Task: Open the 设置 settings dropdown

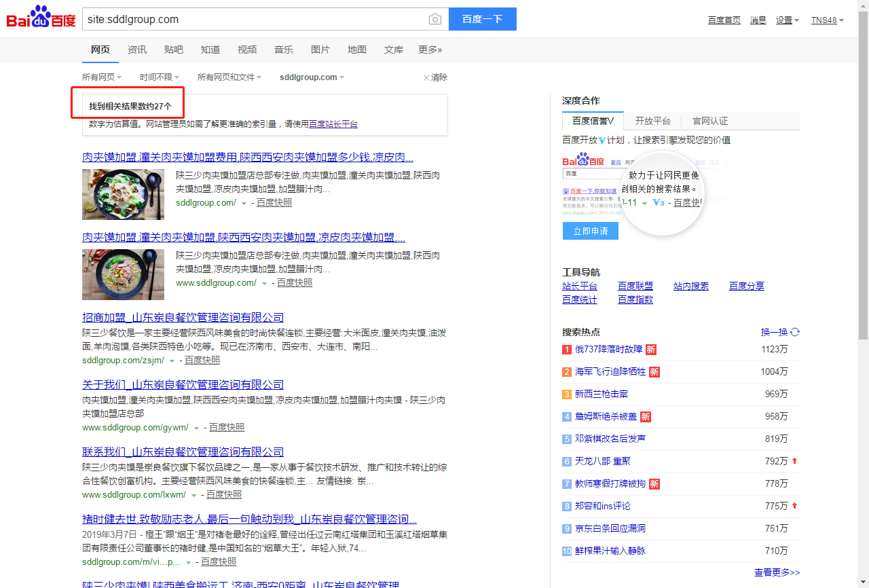Action: [788, 20]
